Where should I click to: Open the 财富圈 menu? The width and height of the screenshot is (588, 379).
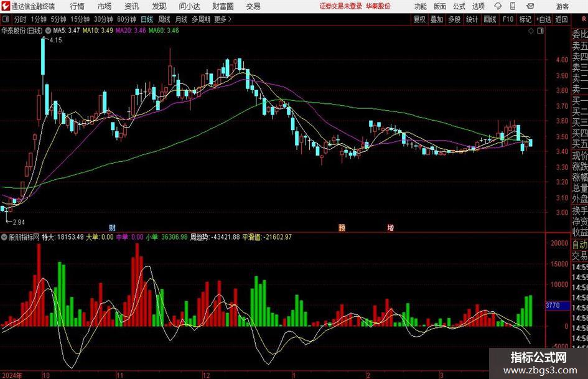click(x=223, y=6)
